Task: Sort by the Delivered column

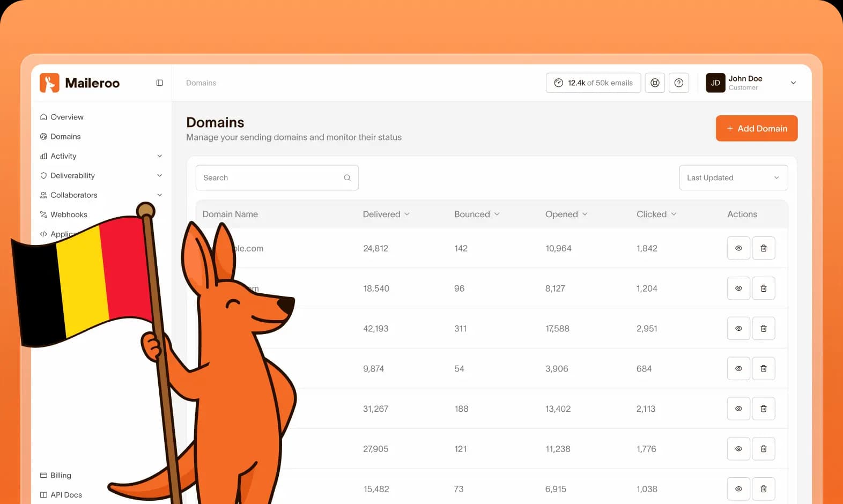Action: pyautogui.click(x=386, y=214)
